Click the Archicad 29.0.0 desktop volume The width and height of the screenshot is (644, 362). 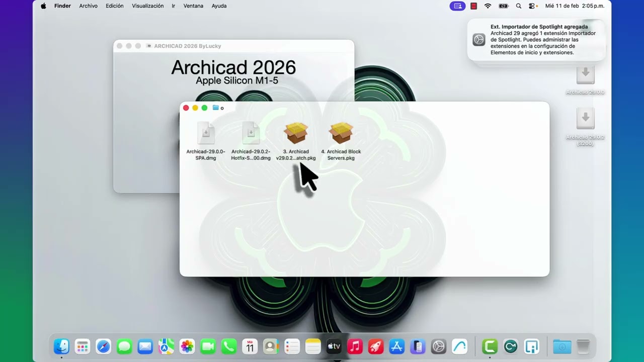585,80
